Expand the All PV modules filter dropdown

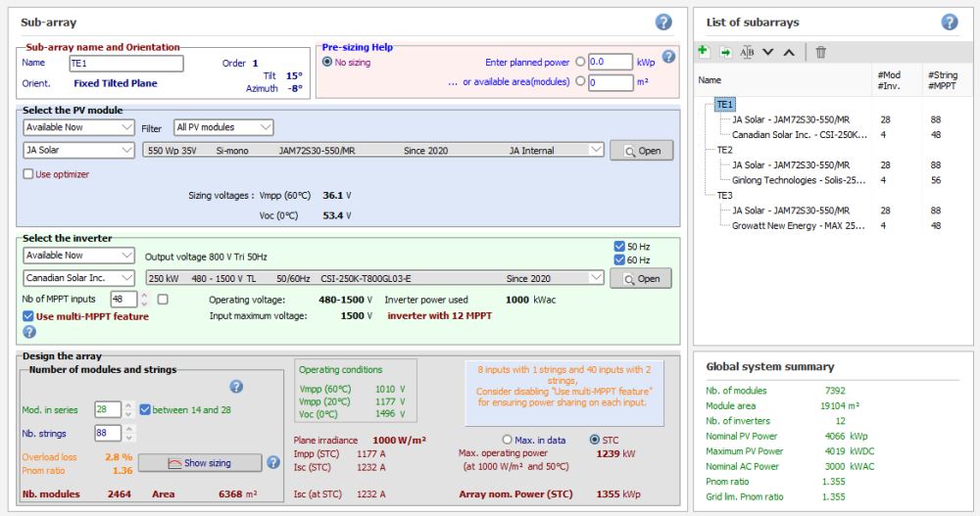coord(224,127)
